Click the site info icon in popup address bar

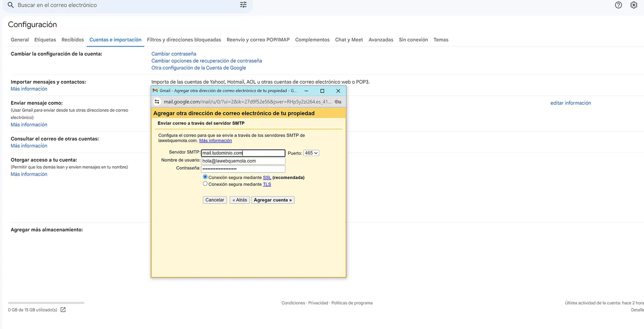click(x=157, y=102)
